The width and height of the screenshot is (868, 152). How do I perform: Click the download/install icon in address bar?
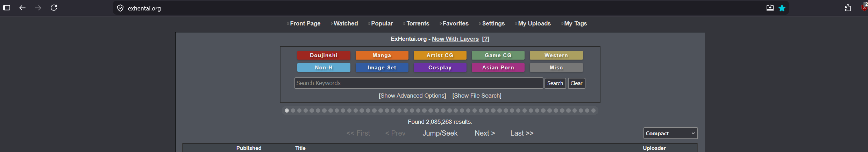pyautogui.click(x=770, y=8)
